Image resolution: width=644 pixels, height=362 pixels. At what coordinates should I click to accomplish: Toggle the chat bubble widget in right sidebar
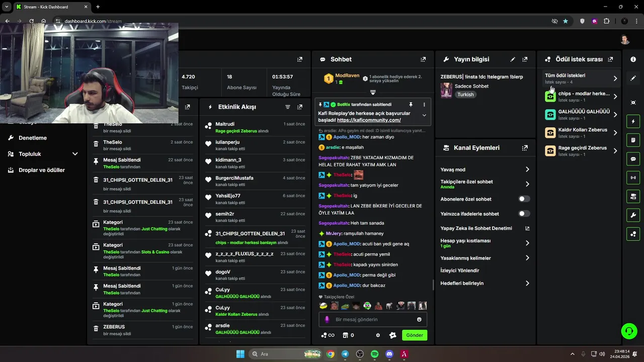point(633,159)
